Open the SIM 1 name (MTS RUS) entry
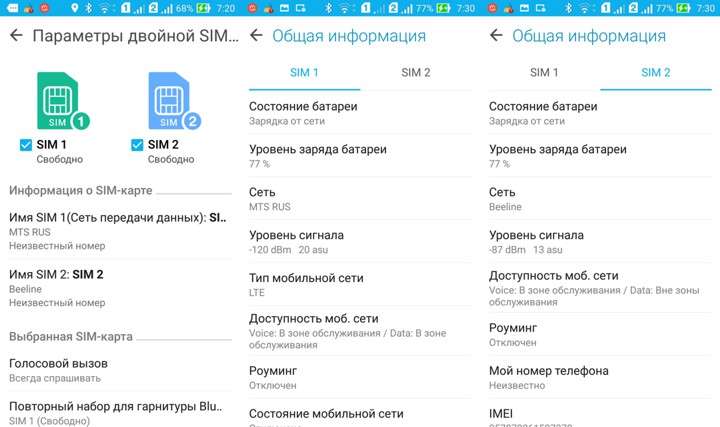Viewport: 720px width, 427px height. [x=119, y=231]
